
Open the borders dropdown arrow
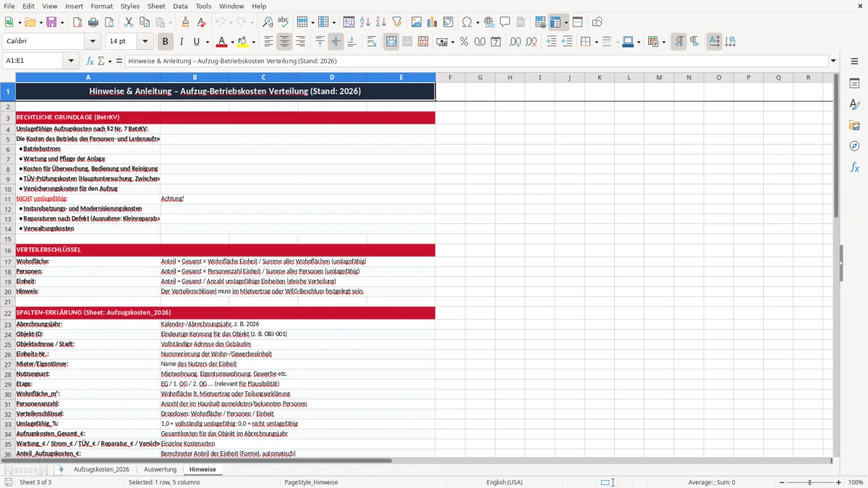595,42
